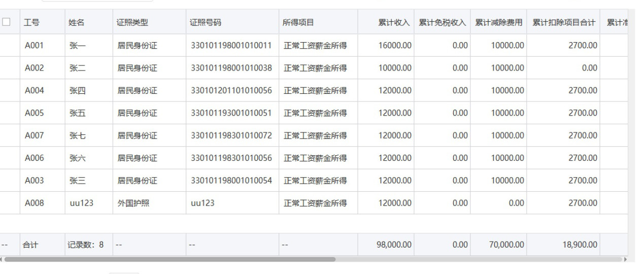The width and height of the screenshot is (644, 274).
Task: Click the 98,000.00 total income
Action: tap(393, 245)
